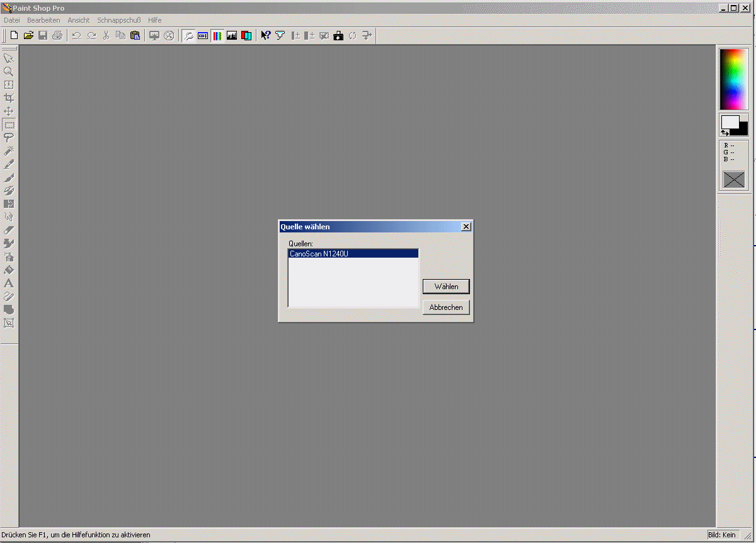Image resolution: width=756 pixels, height=543 pixels.
Task: Select the Crop tool
Action: pos(9,98)
